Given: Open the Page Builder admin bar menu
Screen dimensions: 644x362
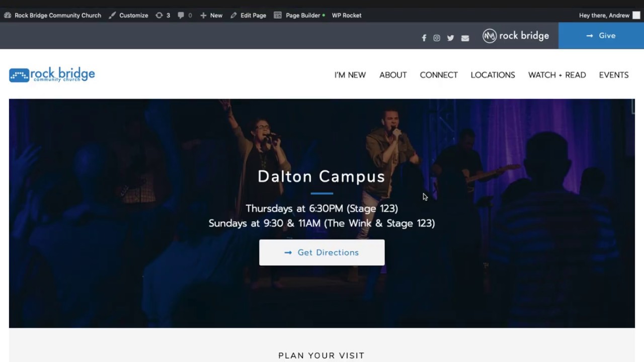Looking at the screenshot, I should (299, 15).
